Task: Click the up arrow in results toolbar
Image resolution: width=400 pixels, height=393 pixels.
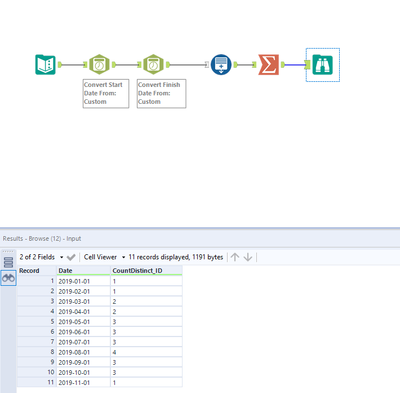Action: point(235,257)
